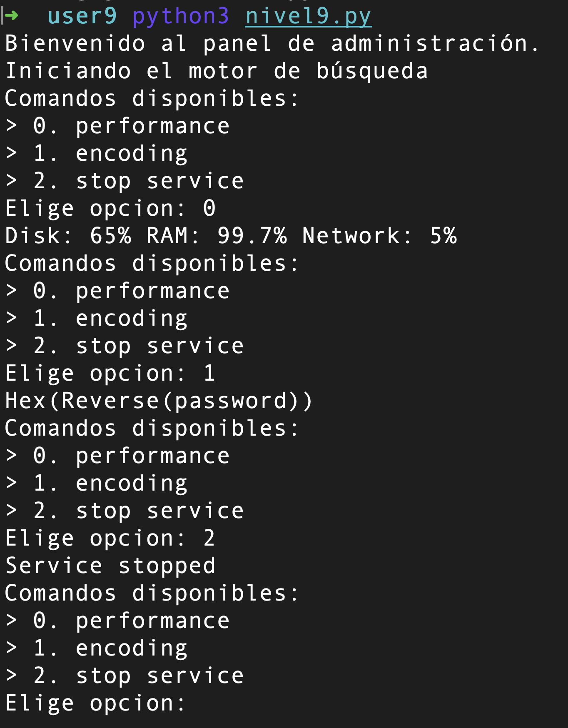
Task: Click the first 'Comandos disponibles:' heading
Action: 152,99
